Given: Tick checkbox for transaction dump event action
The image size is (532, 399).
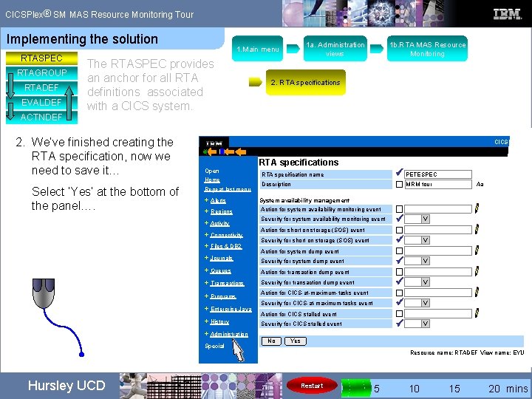Looking at the screenshot, I should [x=399, y=272].
